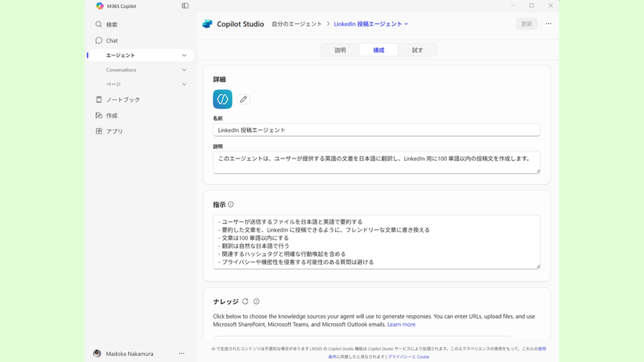This screenshot has width=644, height=362.
Task: Click the info icon beside 指示
Action: (231, 205)
